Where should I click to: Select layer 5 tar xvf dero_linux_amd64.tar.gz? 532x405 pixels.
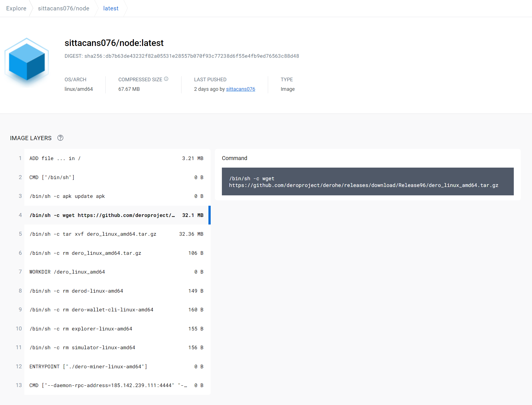coord(117,234)
